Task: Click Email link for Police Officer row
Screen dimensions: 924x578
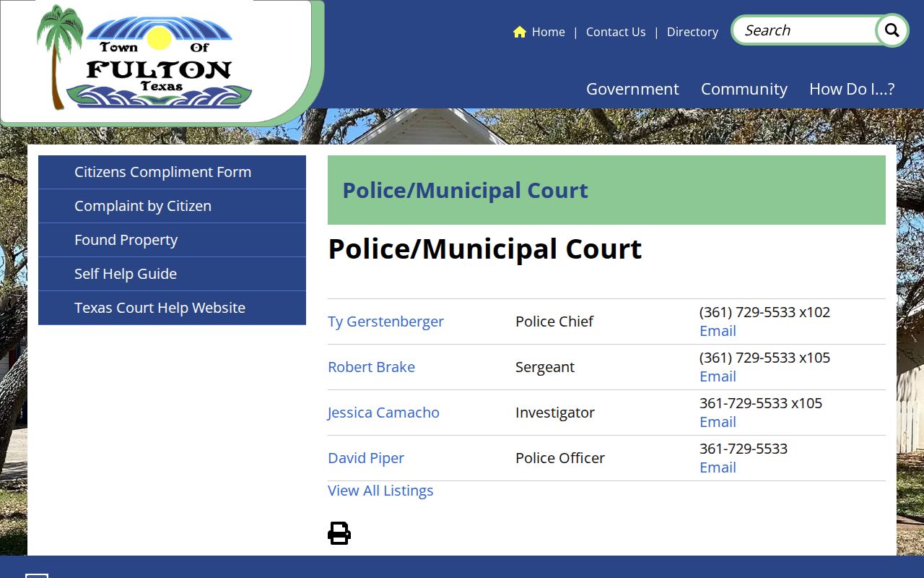Action: click(718, 467)
